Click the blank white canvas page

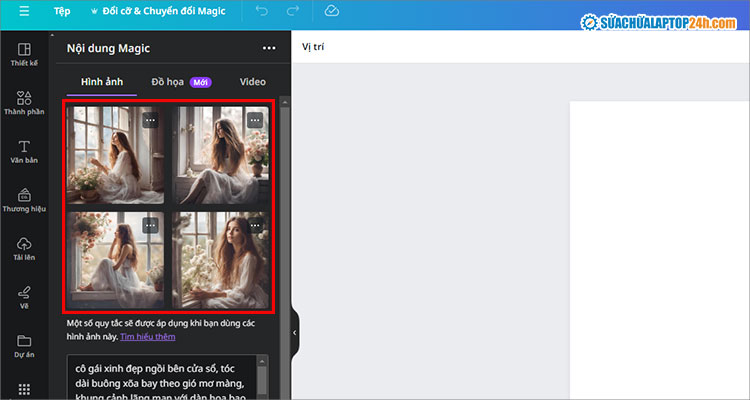(x=659, y=250)
